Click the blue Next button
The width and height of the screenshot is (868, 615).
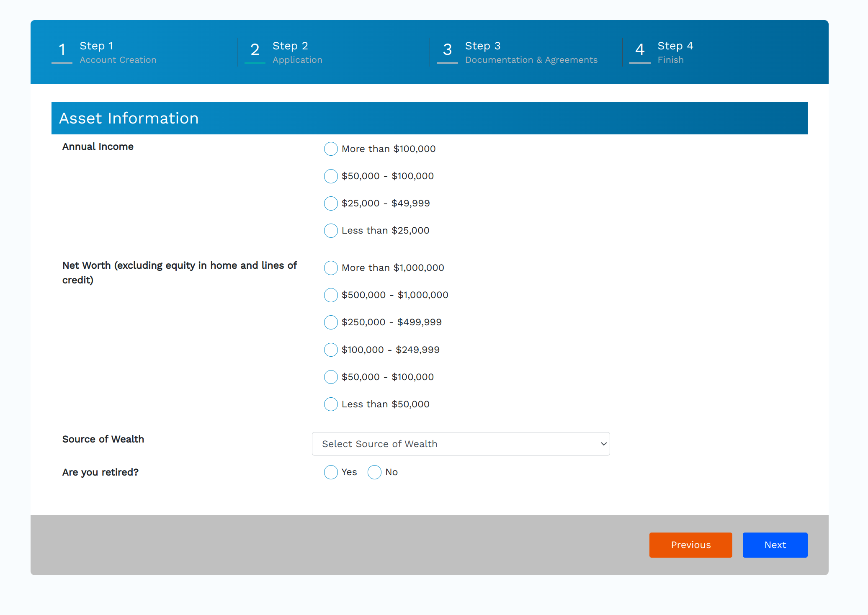tap(775, 545)
